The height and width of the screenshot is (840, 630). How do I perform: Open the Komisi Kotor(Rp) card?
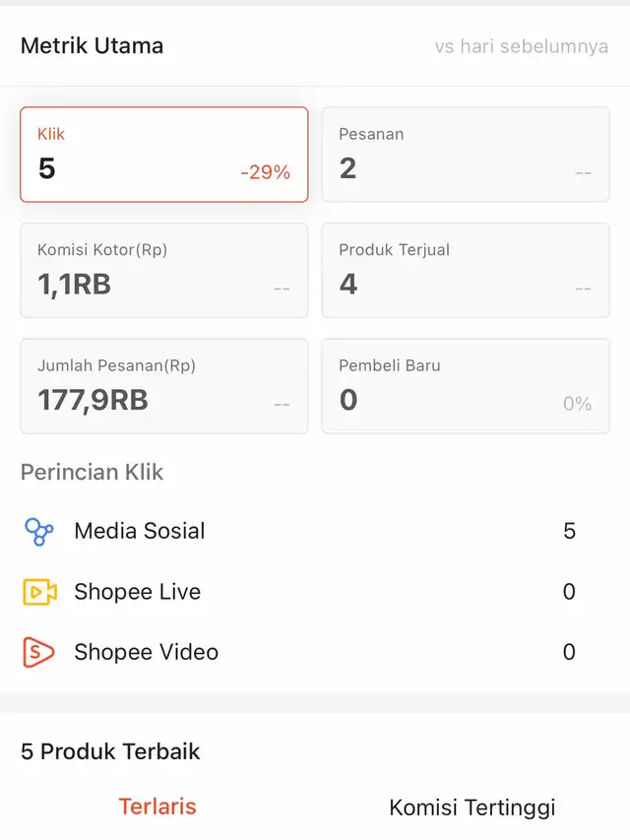click(163, 270)
